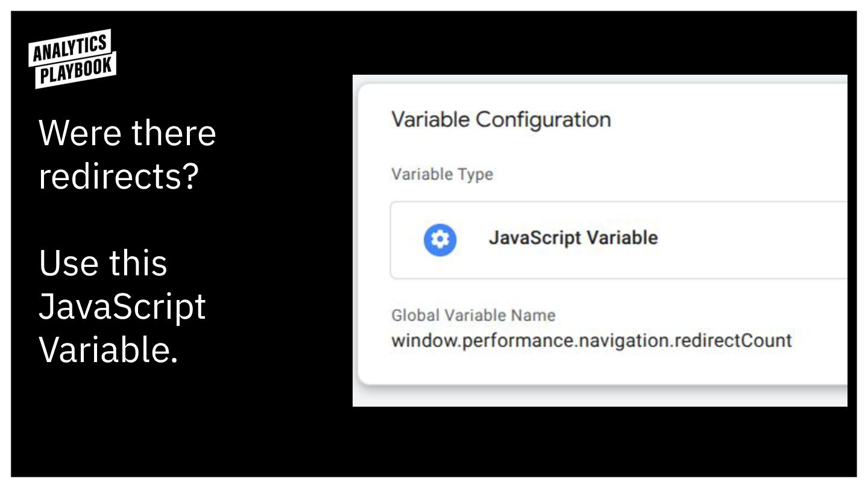Click "redirectCount" at end of variable path

coord(733,340)
